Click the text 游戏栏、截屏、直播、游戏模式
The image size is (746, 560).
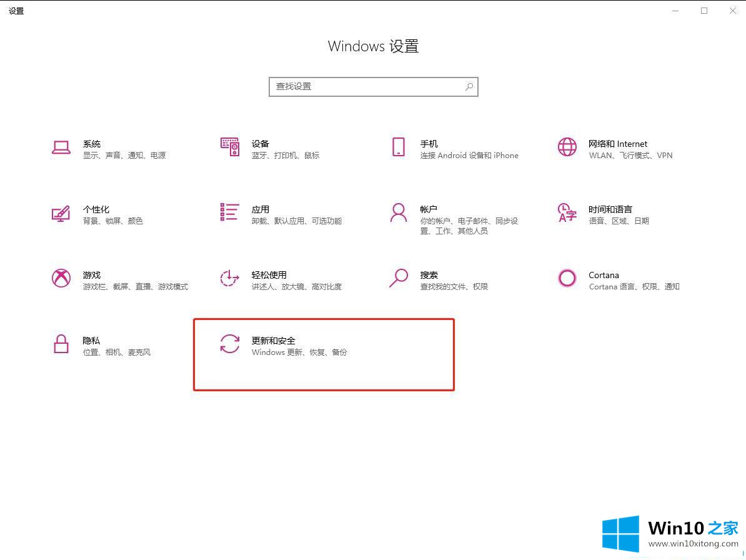coord(136,286)
